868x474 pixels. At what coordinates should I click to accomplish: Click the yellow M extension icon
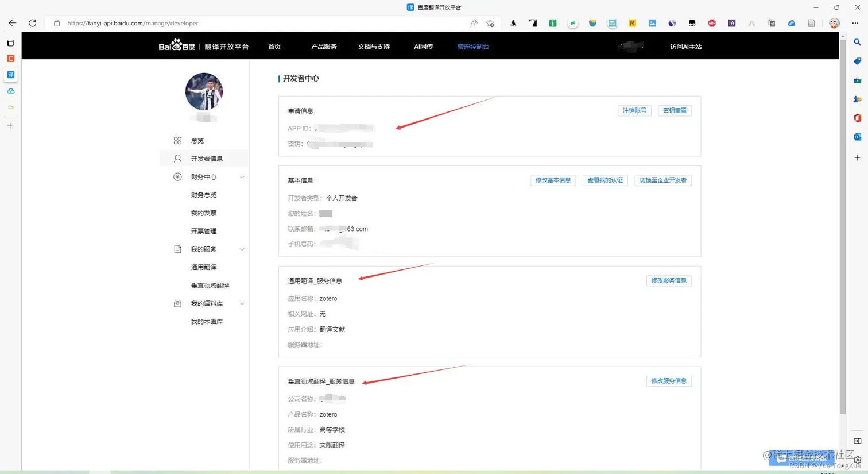[632, 23]
